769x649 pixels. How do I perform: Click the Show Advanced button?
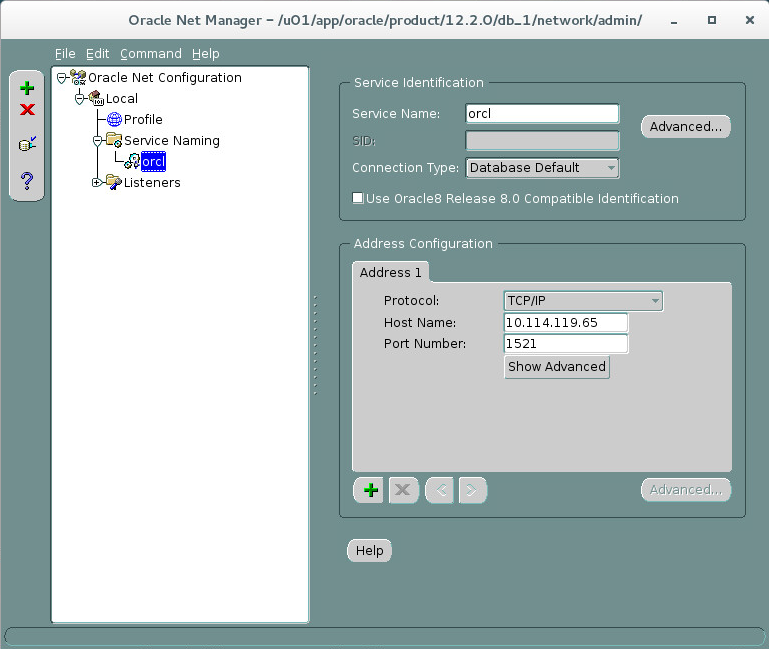point(557,366)
